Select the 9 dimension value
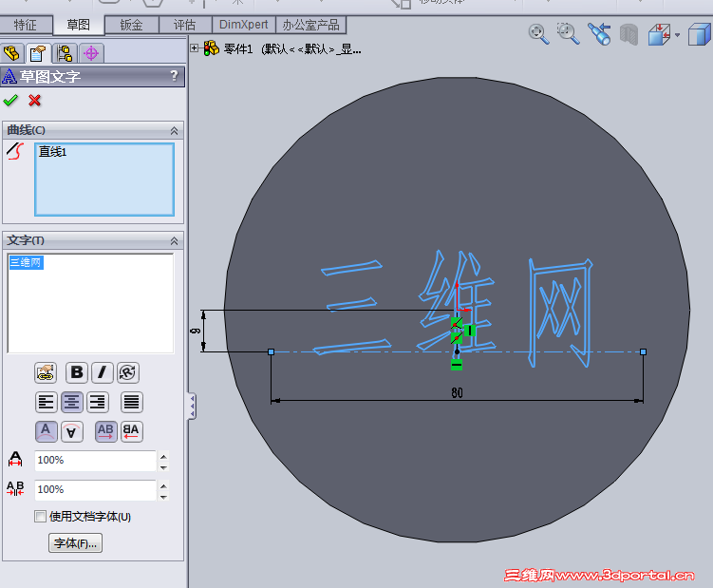713x588 pixels. click(196, 331)
